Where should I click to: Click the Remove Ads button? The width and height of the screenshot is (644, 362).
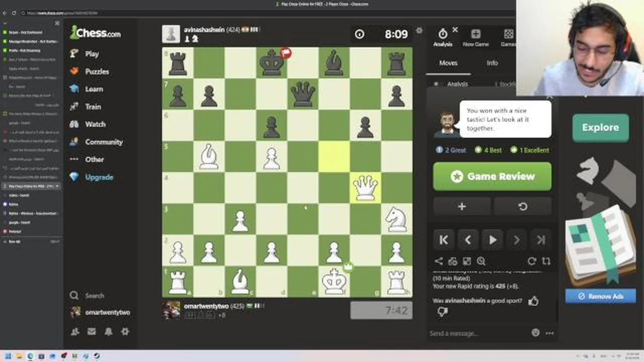pyautogui.click(x=600, y=296)
